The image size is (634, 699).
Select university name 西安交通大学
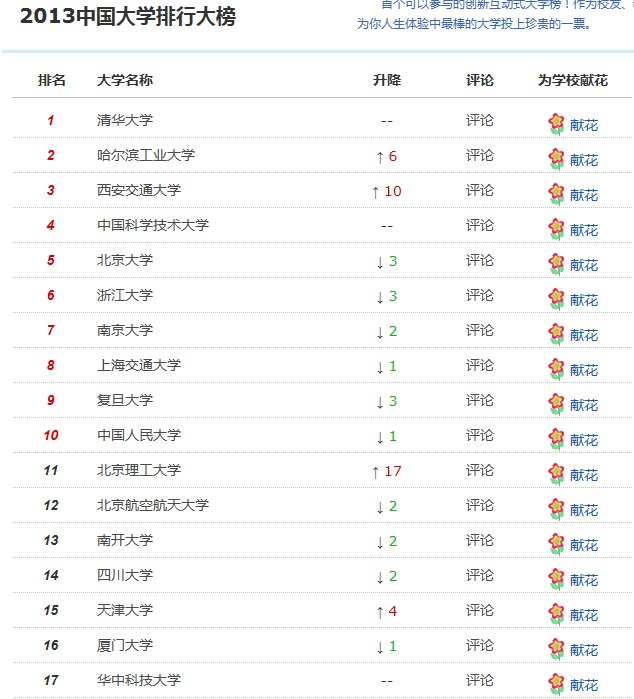(139, 190)
